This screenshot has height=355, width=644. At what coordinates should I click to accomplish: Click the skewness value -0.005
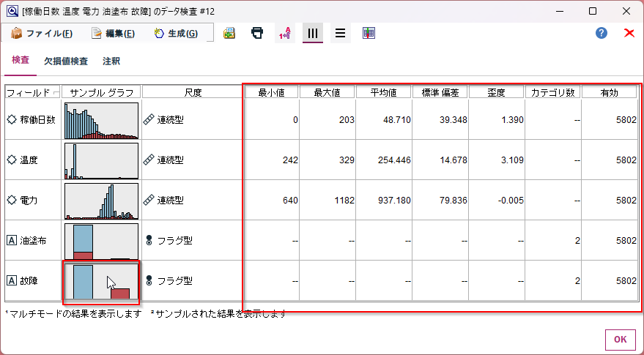tap(510, 201)
